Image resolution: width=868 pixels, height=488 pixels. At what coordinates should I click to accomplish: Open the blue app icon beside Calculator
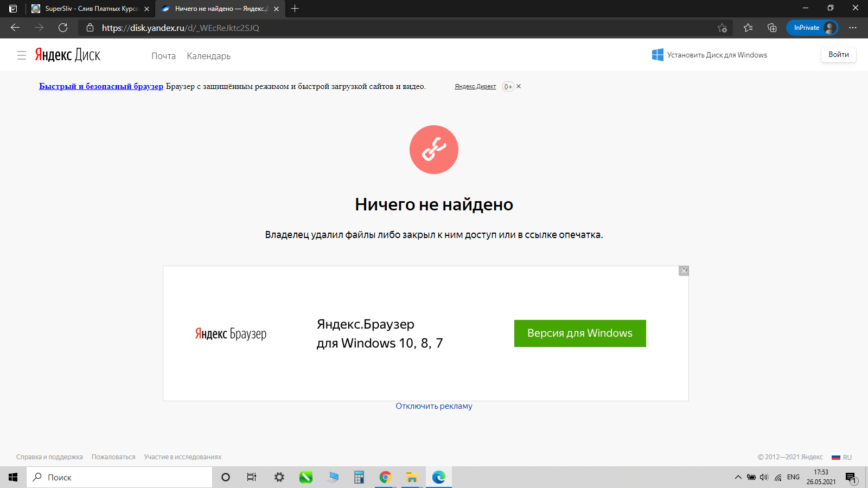[333, 477]
